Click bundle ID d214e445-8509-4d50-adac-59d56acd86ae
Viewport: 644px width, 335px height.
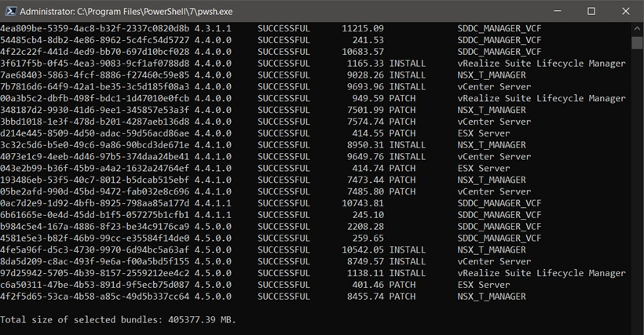95,133
